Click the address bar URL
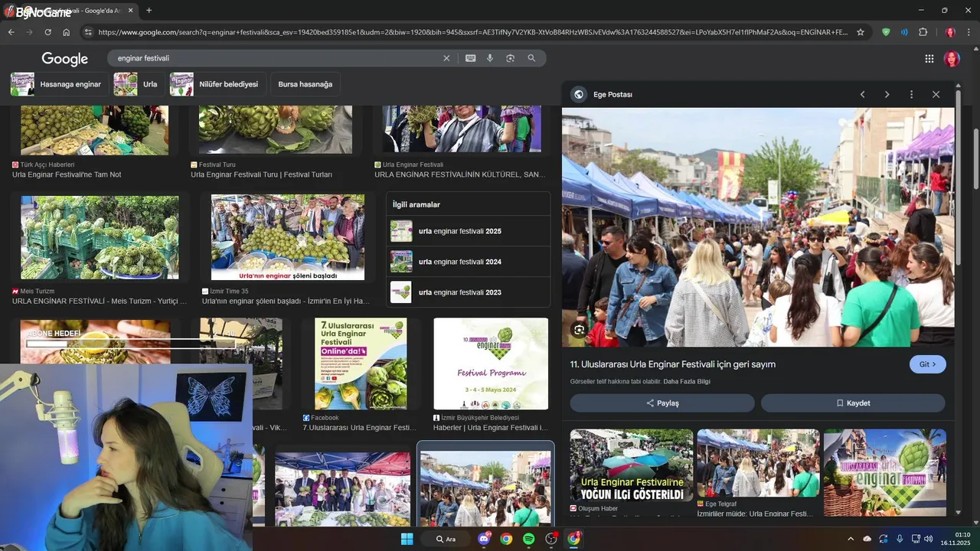 click(472, 32)
